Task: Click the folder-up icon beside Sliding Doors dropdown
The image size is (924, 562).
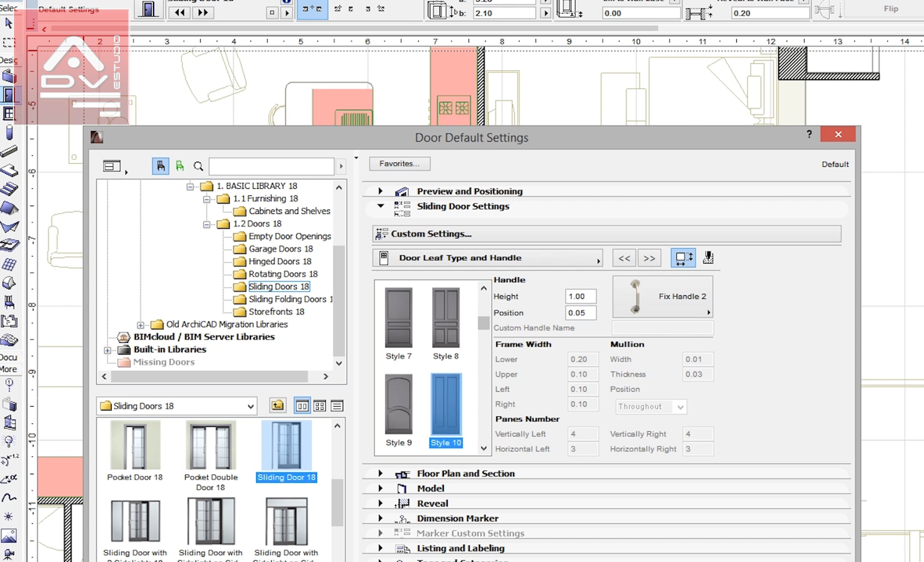Action: pos(277,405)
